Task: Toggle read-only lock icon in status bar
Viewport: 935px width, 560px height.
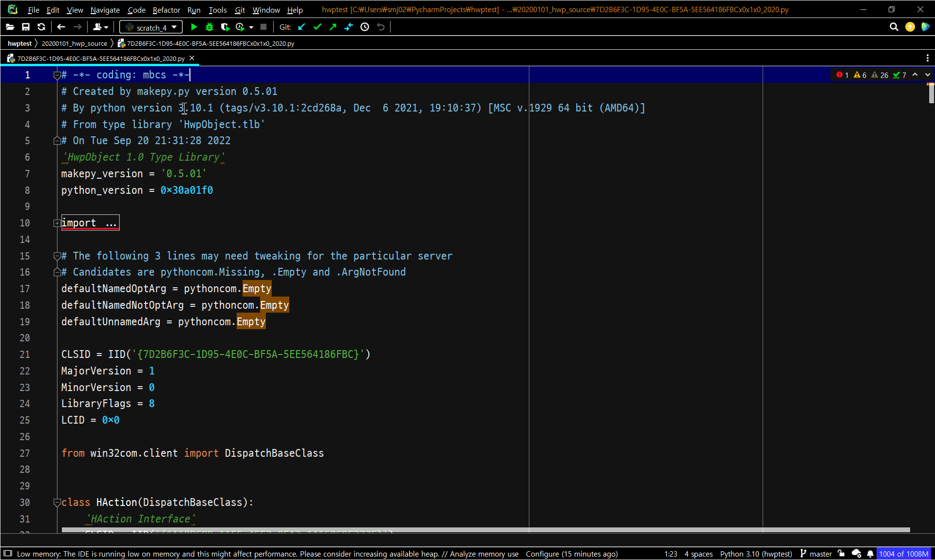Action: [x=841, y=554]
